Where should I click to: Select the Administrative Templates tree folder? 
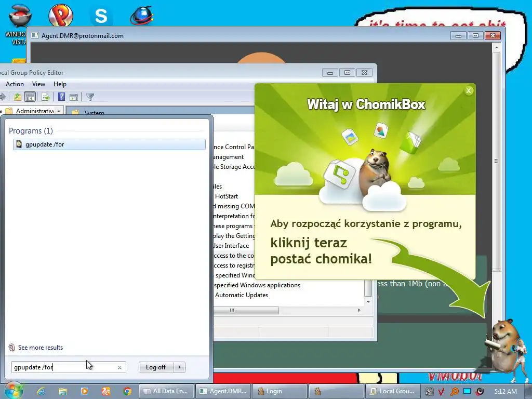tap(31, 111)
